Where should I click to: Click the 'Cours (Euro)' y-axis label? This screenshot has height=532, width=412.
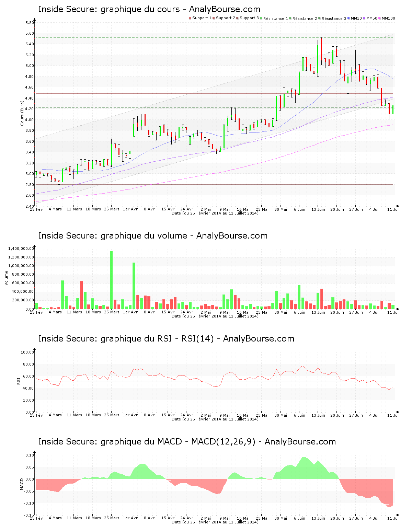[22, 113]
